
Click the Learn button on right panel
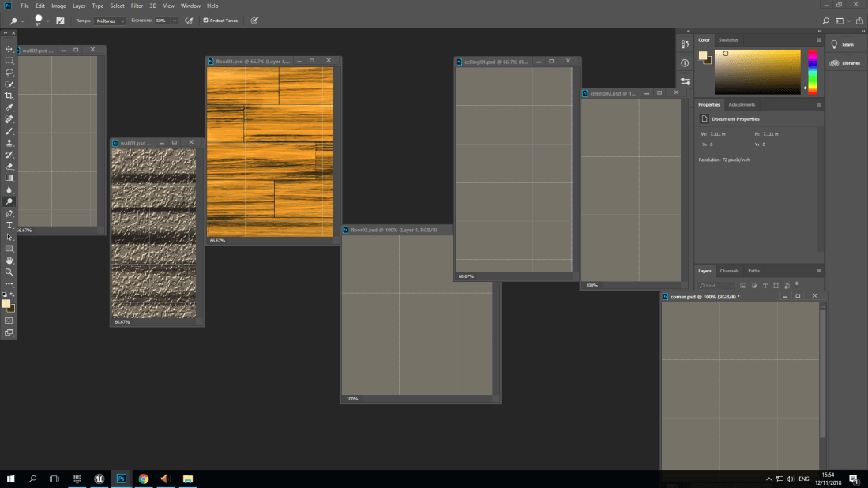pyautogui.click(x=843, y=44)
